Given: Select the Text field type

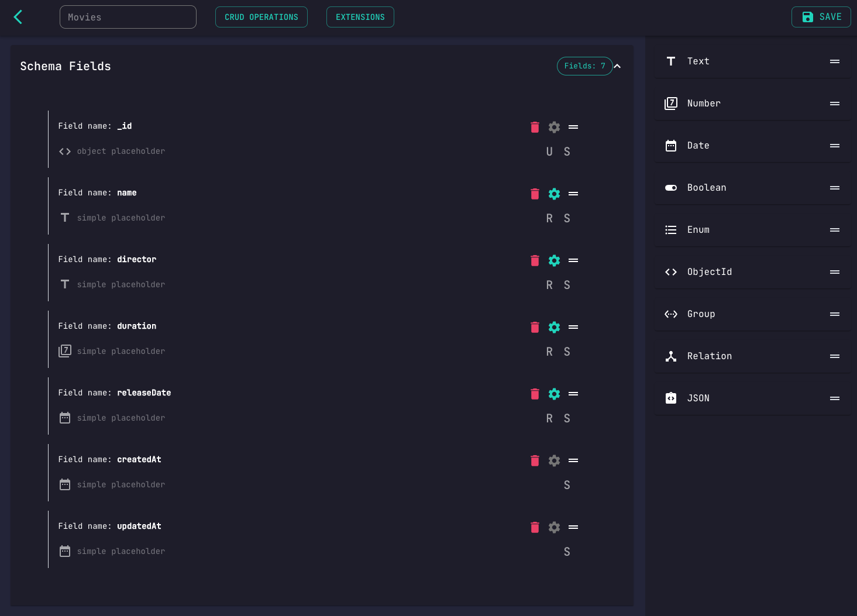Looking at the screenshot, I should click(x=752, y=61).
